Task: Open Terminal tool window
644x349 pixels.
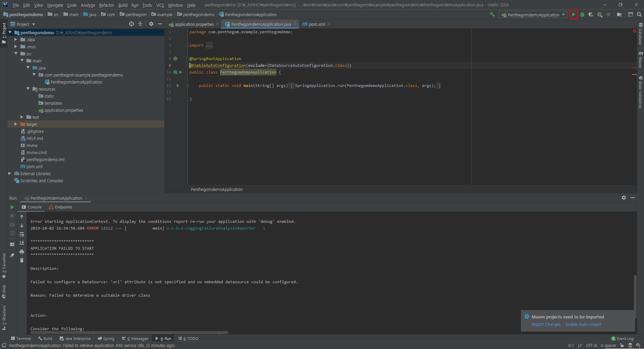Action: coord(21,339)
